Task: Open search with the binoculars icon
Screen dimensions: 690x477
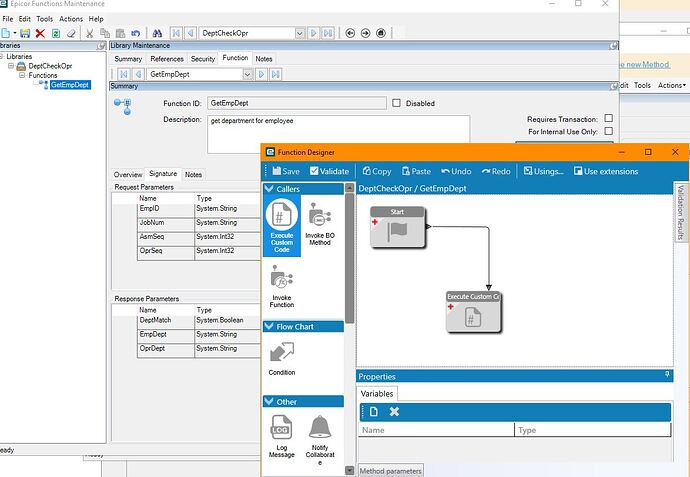Action: (157, 33)
